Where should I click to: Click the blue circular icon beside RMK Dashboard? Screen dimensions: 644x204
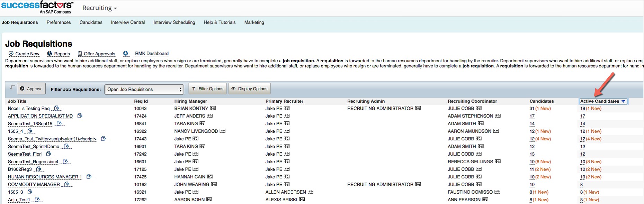pyautogui.click(x=126, y=54)
